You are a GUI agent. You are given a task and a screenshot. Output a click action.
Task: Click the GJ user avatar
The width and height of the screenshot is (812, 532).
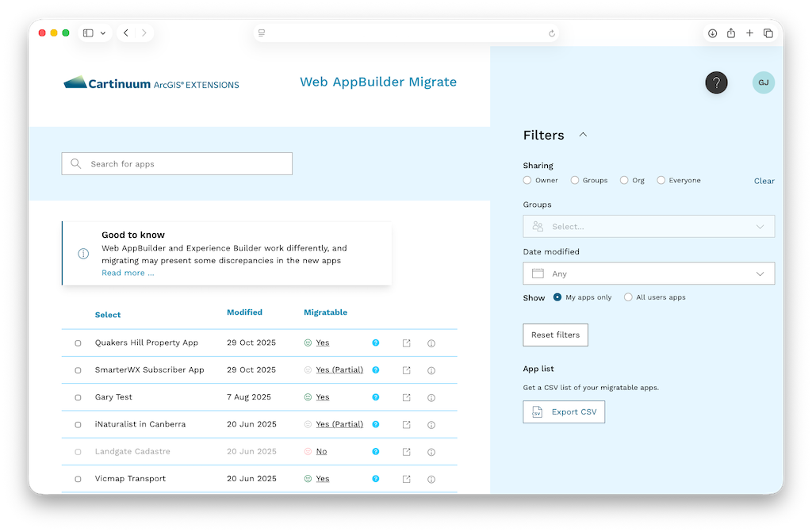763,82
